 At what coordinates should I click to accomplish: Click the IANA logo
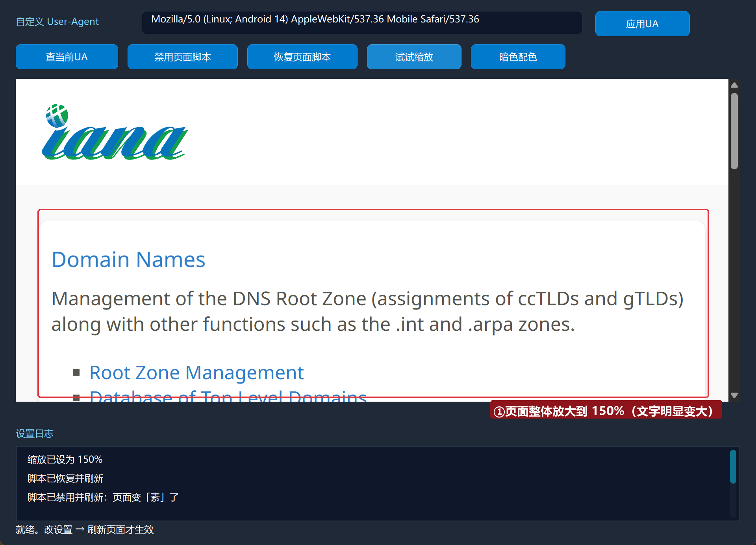[x=115, y=132]
